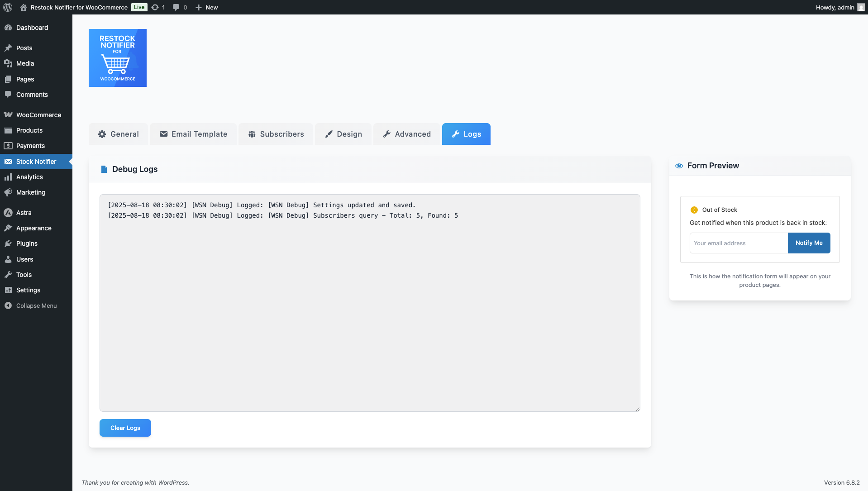This screenshot has height=491, width=868.
Task: Select the WooCommerce icon in sidebar
Action: tap(8, 115)
